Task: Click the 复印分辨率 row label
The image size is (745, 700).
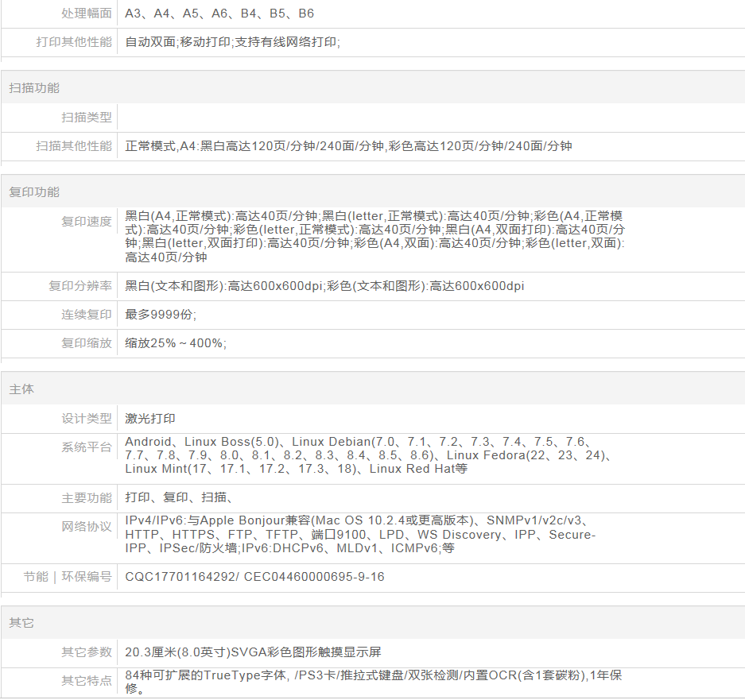Action: click(80, 286)
